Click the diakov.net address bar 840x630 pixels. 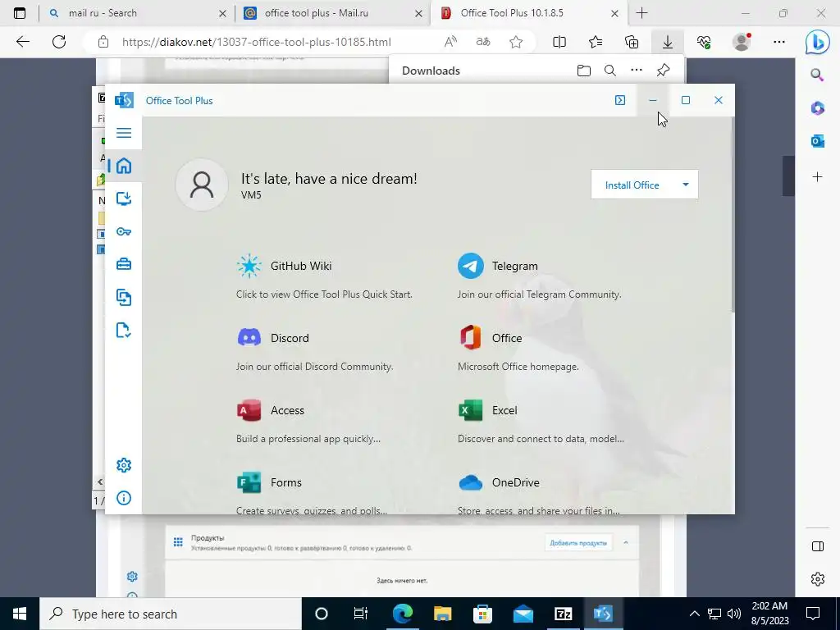[257, 42]
